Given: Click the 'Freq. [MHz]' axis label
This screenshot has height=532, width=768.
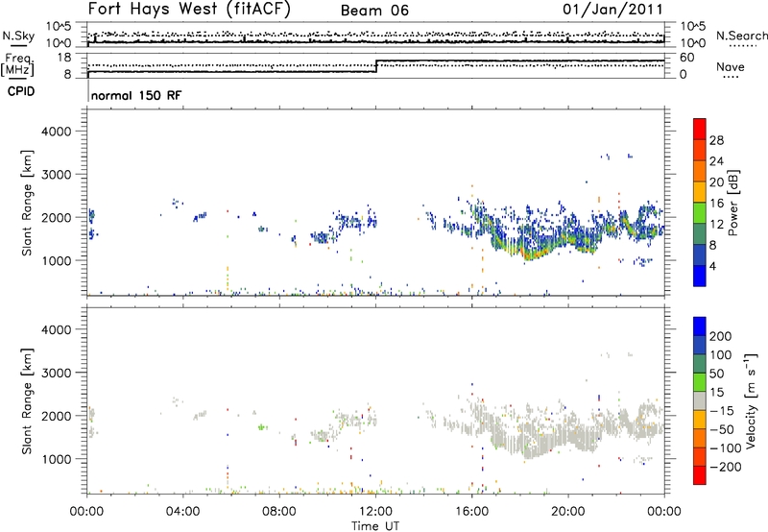Looking at the screenshot, I should click(18, 65).
